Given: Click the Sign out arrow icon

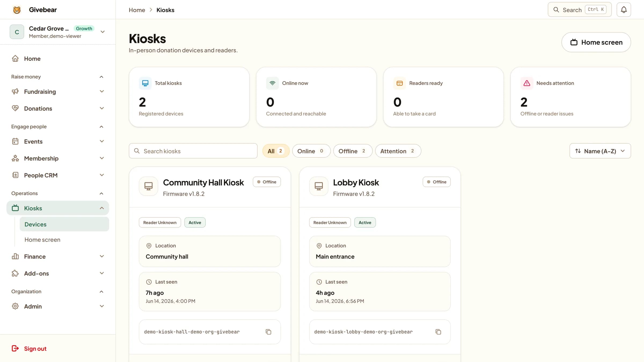Looking at the screenshot, I should click(x=15, y=348).
